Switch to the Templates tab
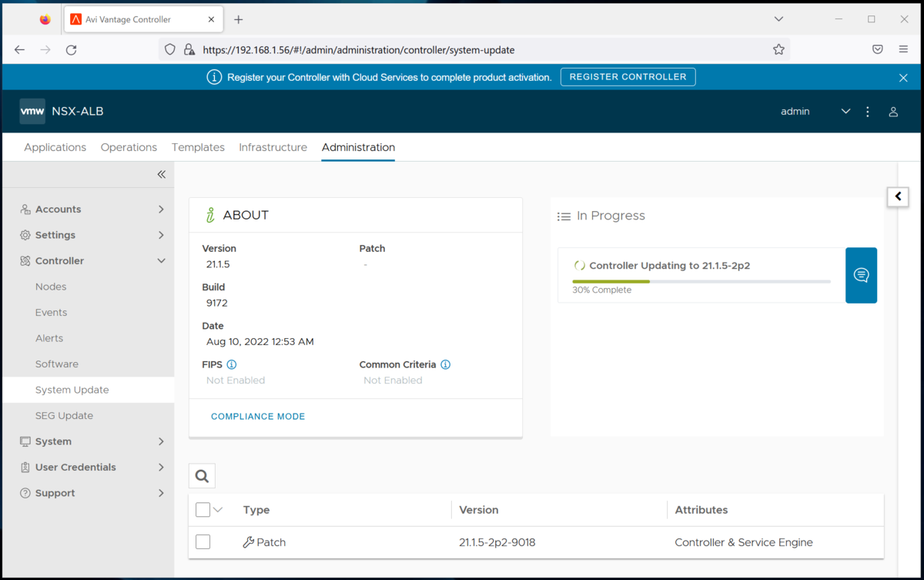The width and height of the screenshot is (924, 580). (x=198, y=147)
